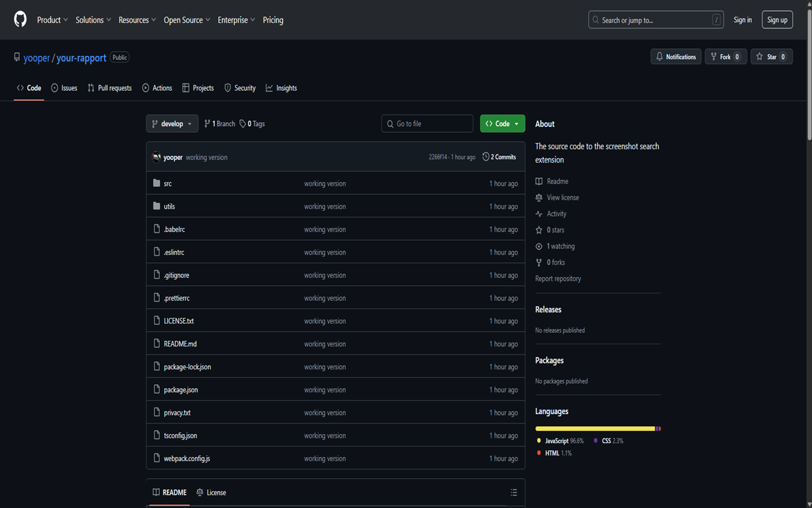Viewport: 812px width, 508px height.
Task: Expand the Product menu
Action: click(x=53, y=20)
